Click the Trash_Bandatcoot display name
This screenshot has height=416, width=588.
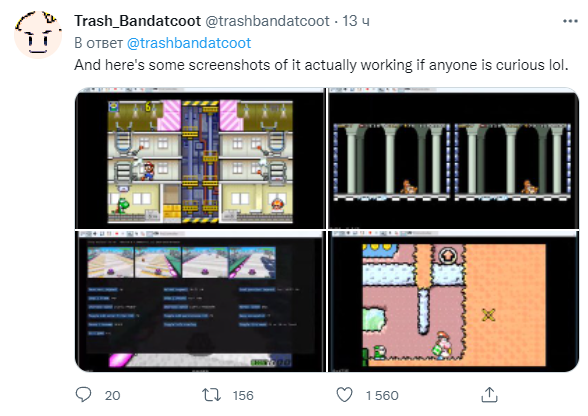point(137,21)
